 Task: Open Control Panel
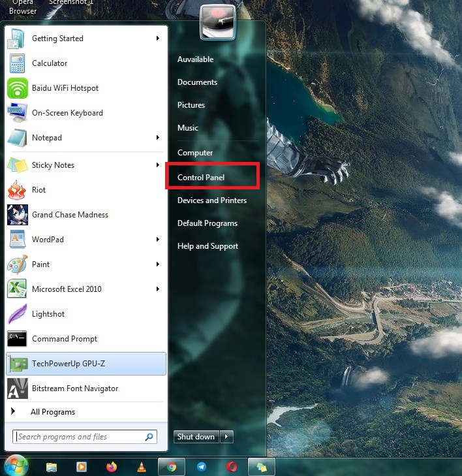[201, 178]
